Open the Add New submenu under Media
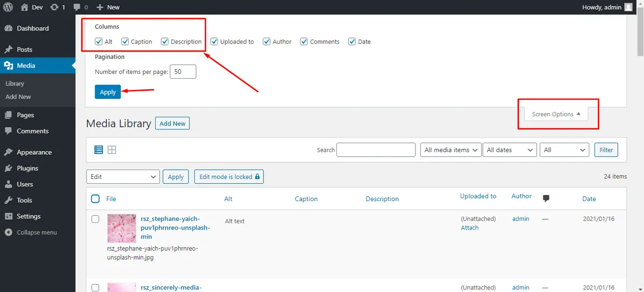Screen dimensions: 644x292 pyautogui.click(x=18, y=97)
